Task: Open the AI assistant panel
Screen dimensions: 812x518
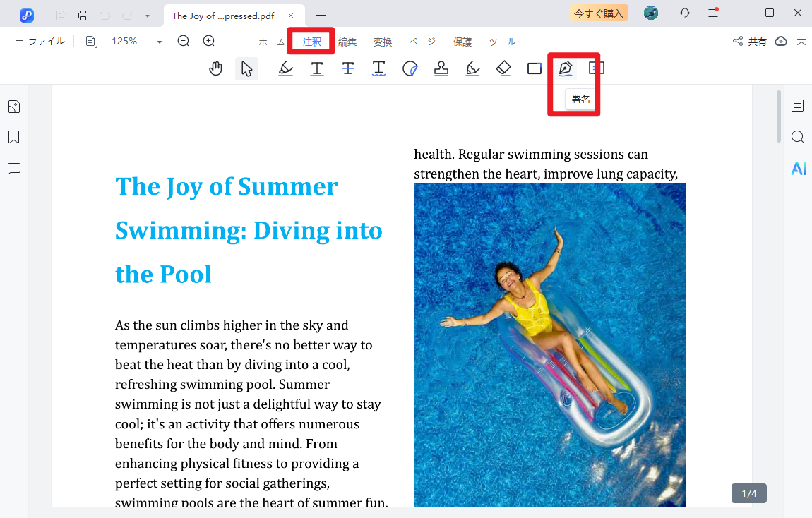Action: [x=798, y=169]
